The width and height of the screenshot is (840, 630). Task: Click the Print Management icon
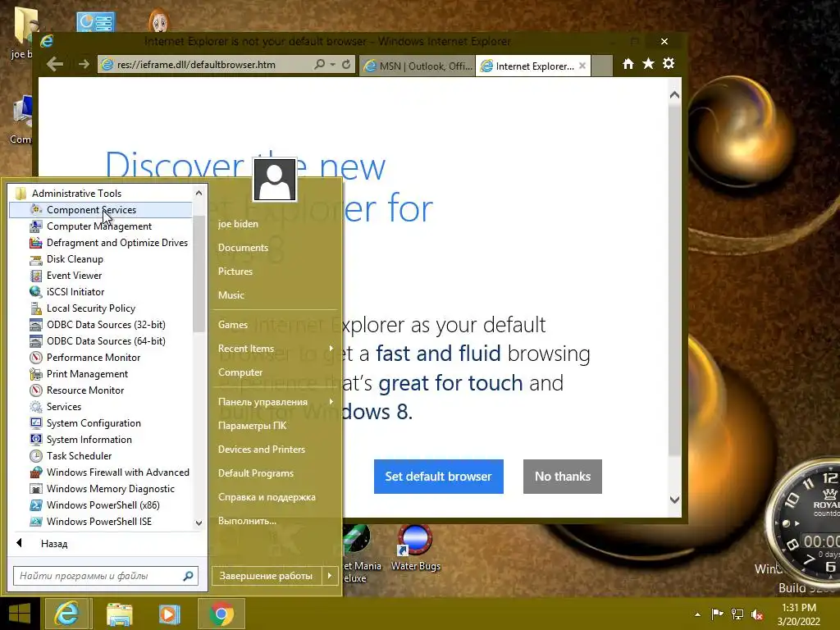pyautogui.click(x=36, y=374)
